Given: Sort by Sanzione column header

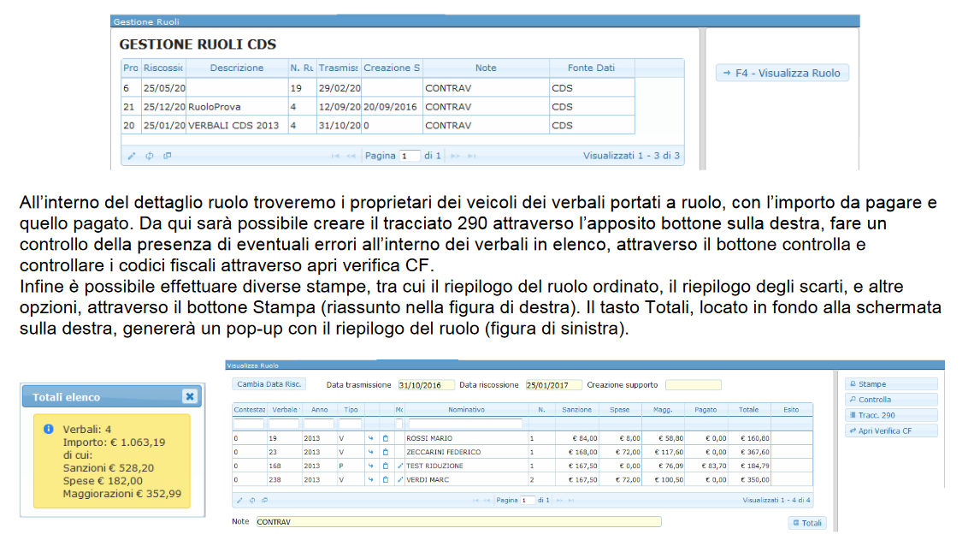Looking at the screenshot, I should [x=576, y=410].
